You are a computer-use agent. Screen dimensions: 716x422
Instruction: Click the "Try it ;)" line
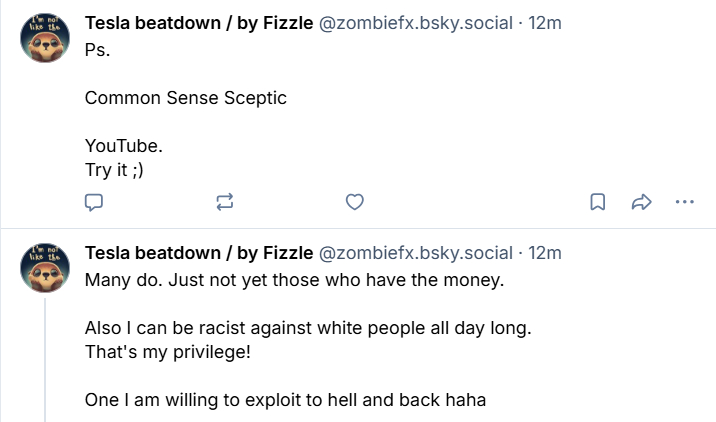pos(114,170)
